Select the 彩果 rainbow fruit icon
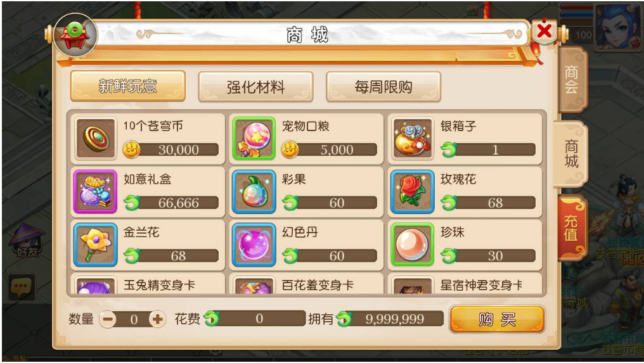Viewport: 644px width, 363px height. tap(254, 192)
